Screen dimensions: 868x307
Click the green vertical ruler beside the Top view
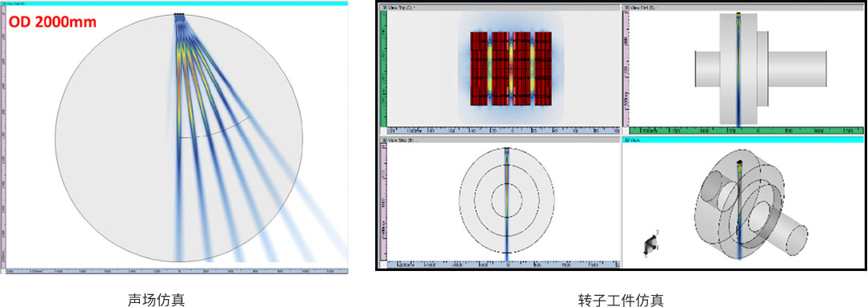(382, 69)
